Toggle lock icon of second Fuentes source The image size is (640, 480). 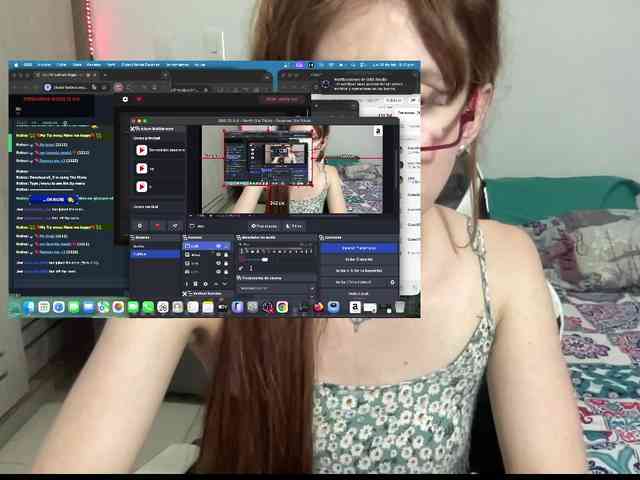[226, 255]
